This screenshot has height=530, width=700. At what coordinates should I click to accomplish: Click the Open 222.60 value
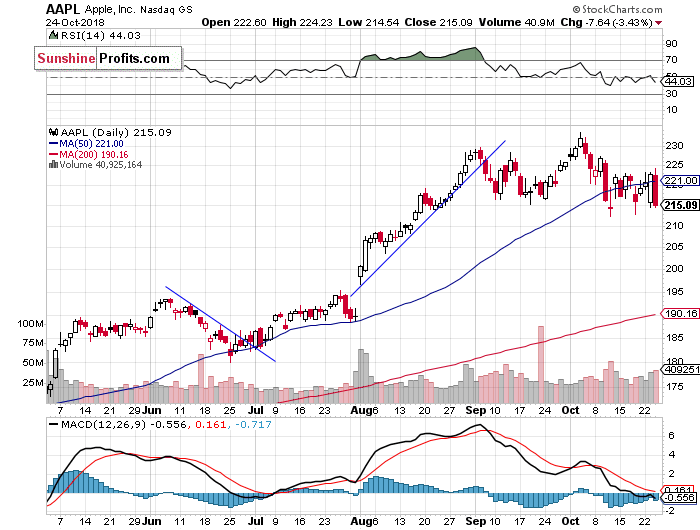click(234, 22)
